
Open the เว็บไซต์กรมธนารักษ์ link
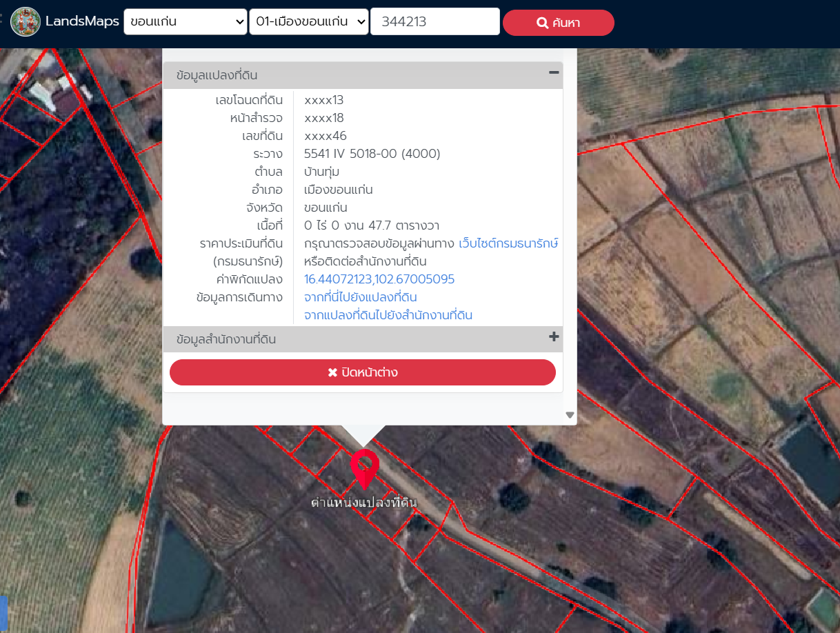click(x=508, y=243)
